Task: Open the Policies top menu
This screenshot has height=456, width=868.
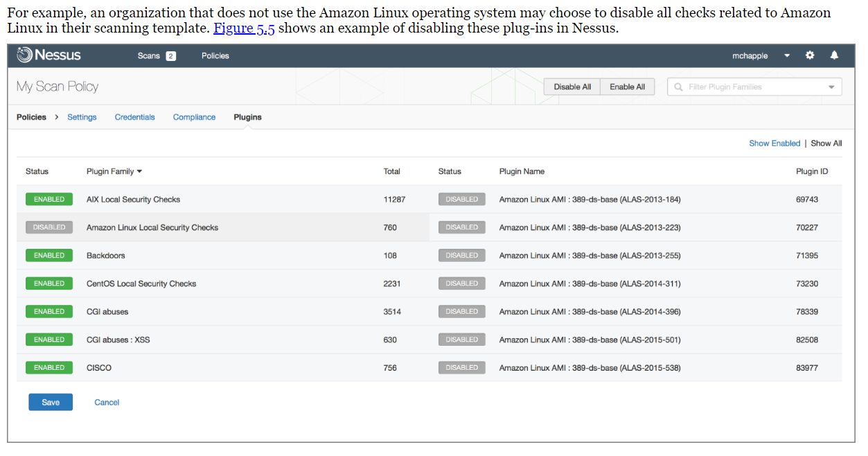Action: coord(215,56)
